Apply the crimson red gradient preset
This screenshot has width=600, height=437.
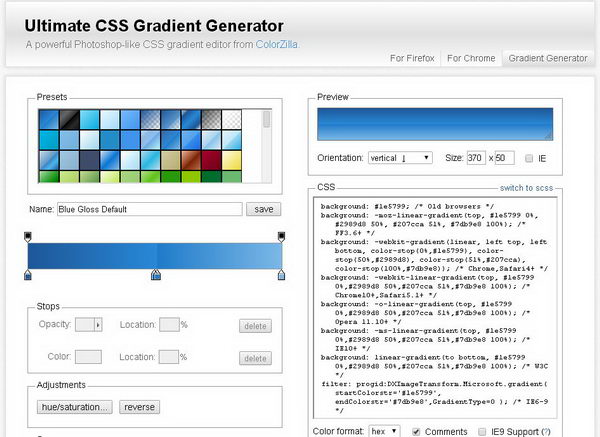212,160
